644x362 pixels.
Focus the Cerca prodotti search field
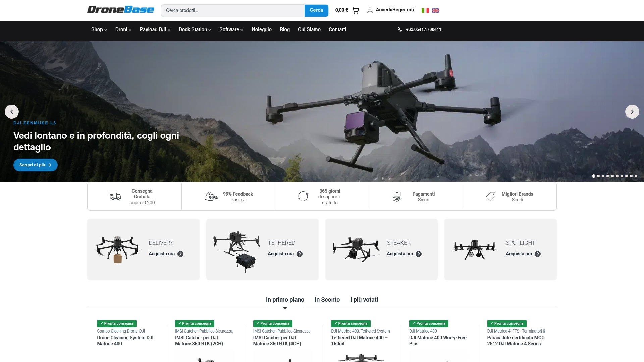(x=233, y=10)
